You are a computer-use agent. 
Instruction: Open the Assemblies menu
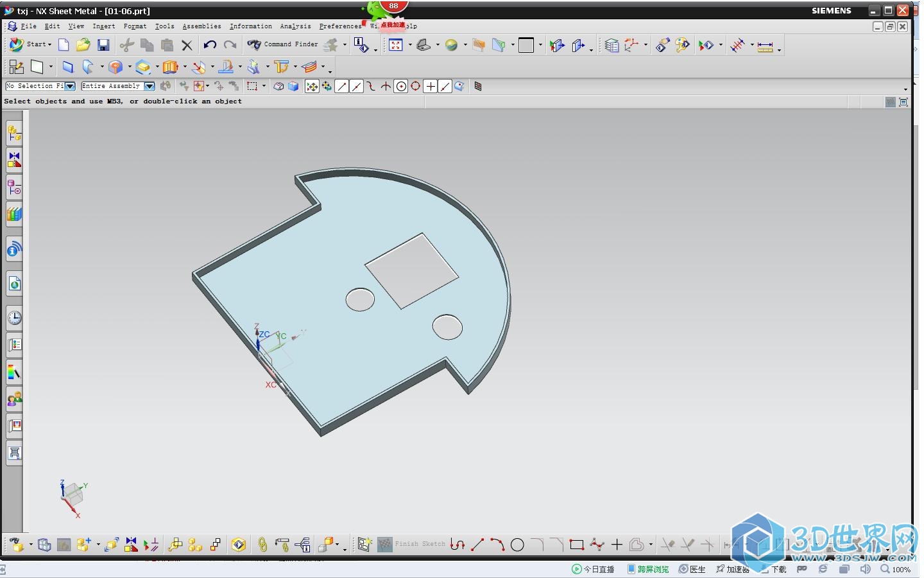pos(201,26)
